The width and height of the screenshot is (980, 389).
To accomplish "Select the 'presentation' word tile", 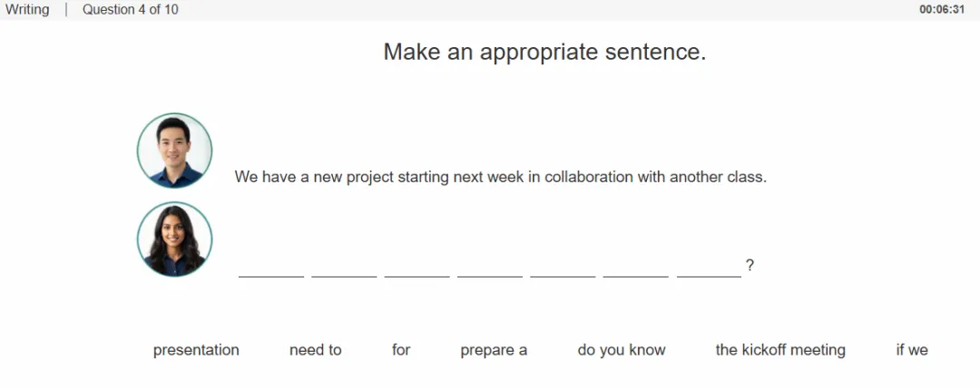I will [x=196, y=350].
